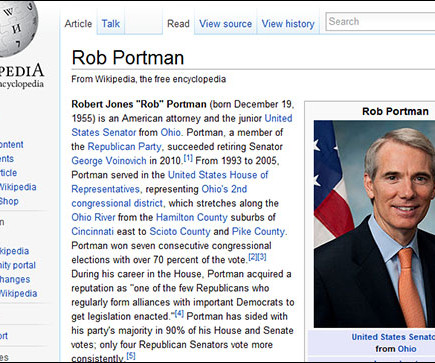Open the Scioto County link
Image resolution: width=435 pixels, height=363 pixels.
[180, 231]
